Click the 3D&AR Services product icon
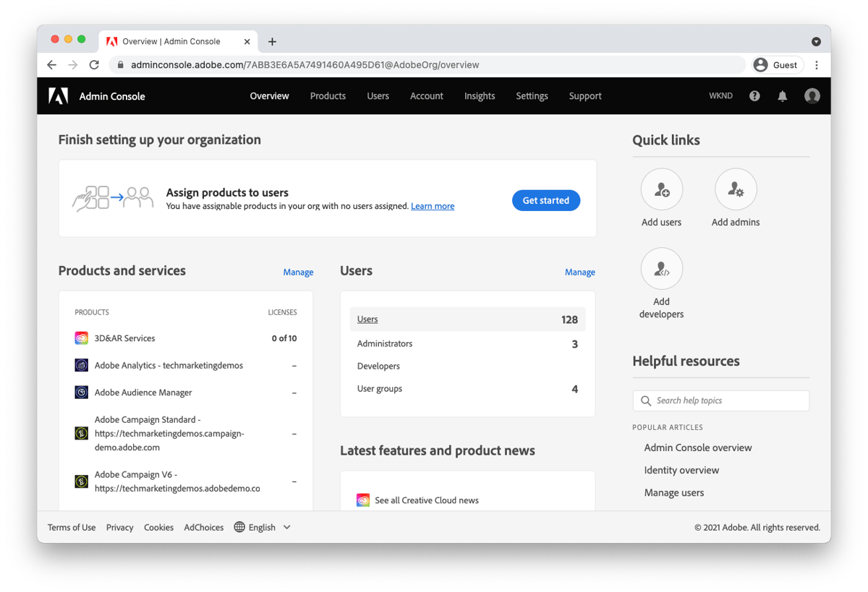The image size is (868, 592). [x=81, y=338]
